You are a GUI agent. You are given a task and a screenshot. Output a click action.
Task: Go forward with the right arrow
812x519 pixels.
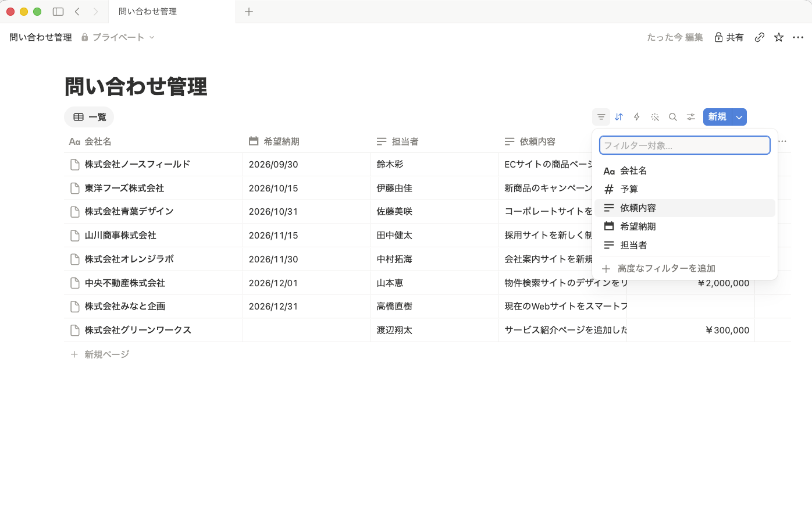(x=95, y=12)
